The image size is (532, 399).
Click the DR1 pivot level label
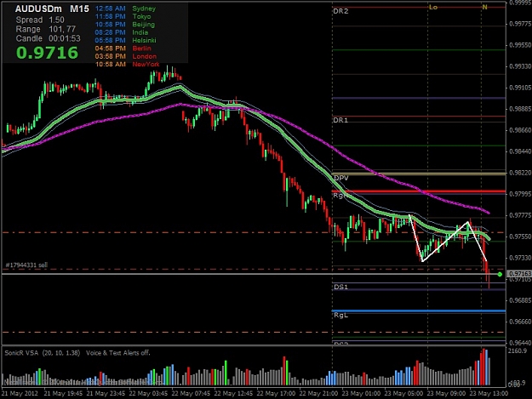click(x=340, y=120)
